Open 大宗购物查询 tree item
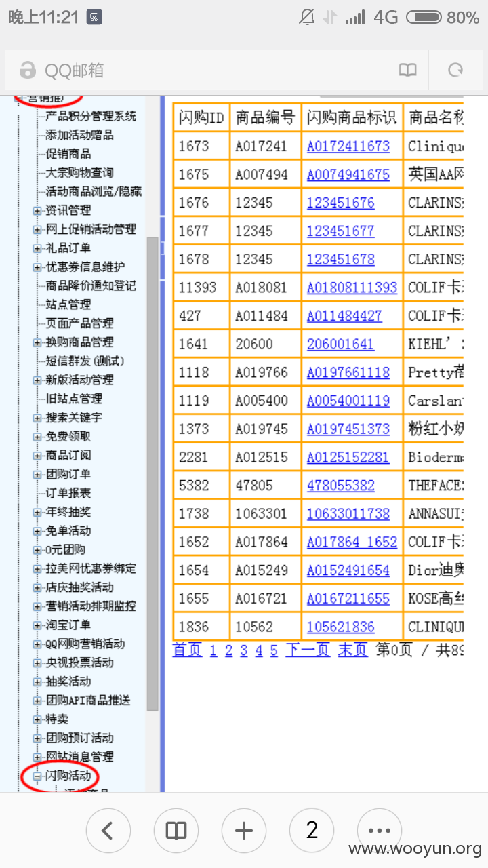Image resolution: width=488 pixels, height=868 pixels. (x=79, y=173)
